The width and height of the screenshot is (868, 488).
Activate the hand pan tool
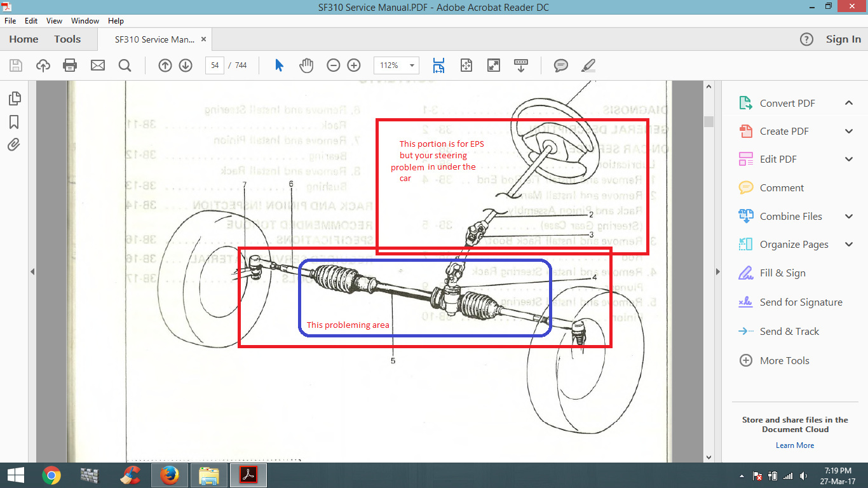click(x=306, y=65)
